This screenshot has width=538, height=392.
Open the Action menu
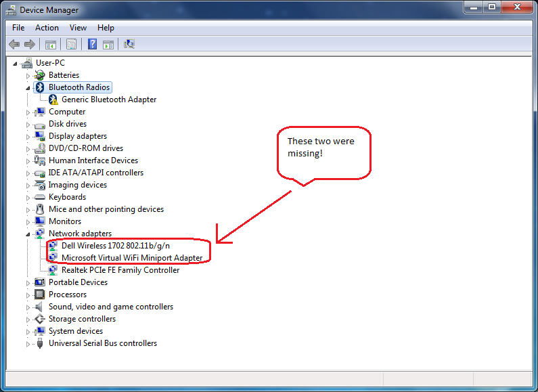(x=47, y=28)
